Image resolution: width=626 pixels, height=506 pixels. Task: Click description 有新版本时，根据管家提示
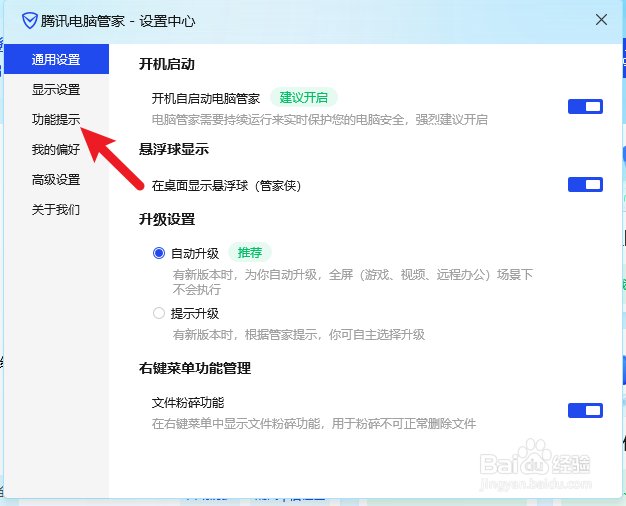(x=299, y=334)
